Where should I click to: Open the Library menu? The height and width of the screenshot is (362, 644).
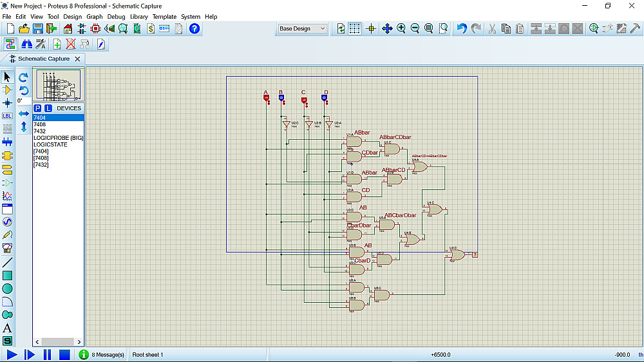tap(138, 17)
